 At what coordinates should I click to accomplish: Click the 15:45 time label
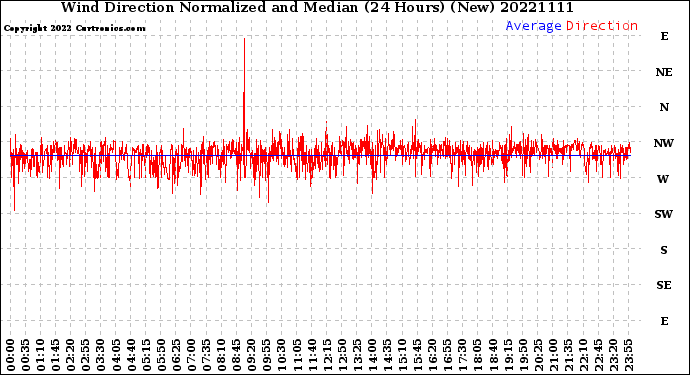418,355
